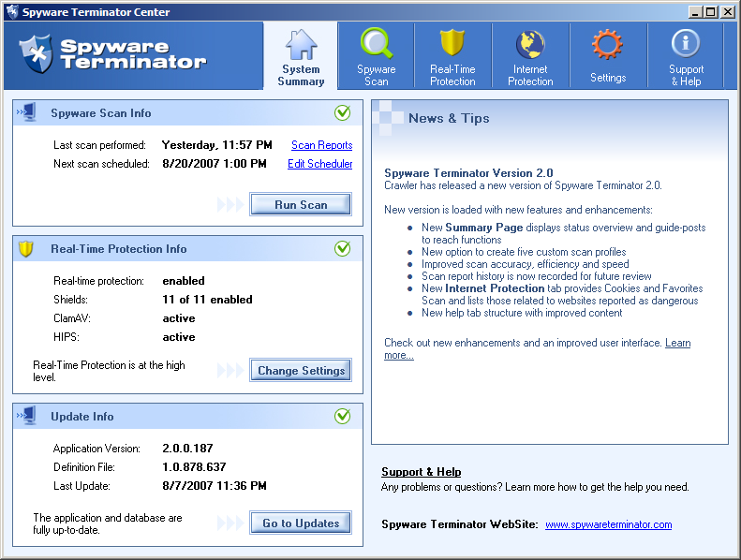This screenshot has height=560, width=741.
Task: Click green checkmark in Real-Time Protection Info
Action: (x=343, y=249)
